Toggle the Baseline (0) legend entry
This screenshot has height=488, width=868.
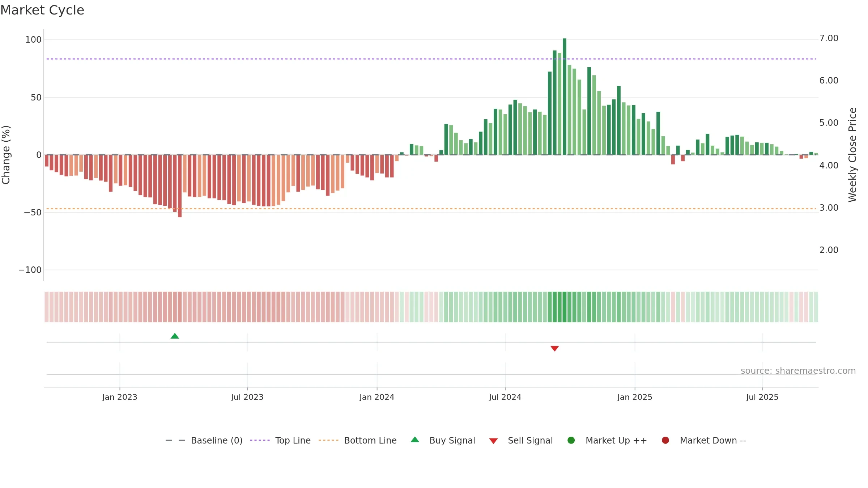click(x=204, y=440)
